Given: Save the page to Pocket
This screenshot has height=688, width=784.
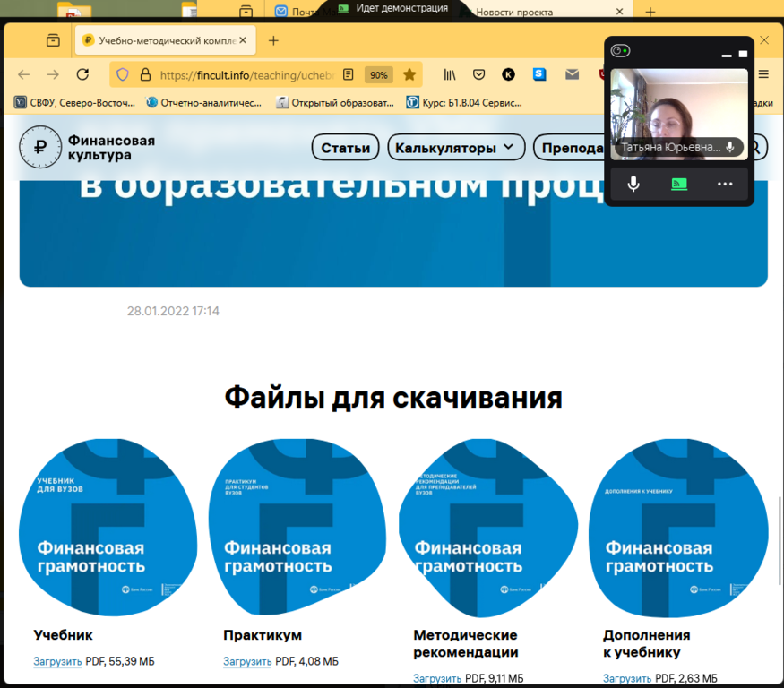Looking at the screenshot, I should 479,75.
